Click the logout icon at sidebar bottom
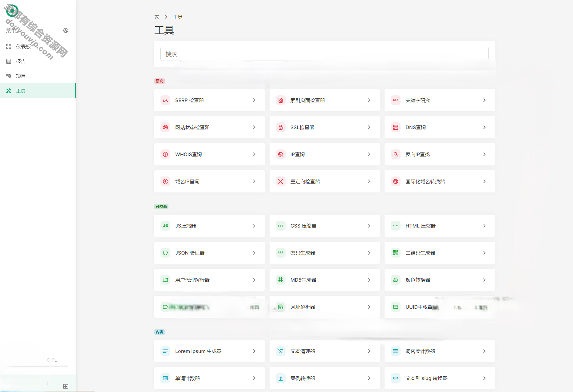573x392 pixels. tap(66, 386)
